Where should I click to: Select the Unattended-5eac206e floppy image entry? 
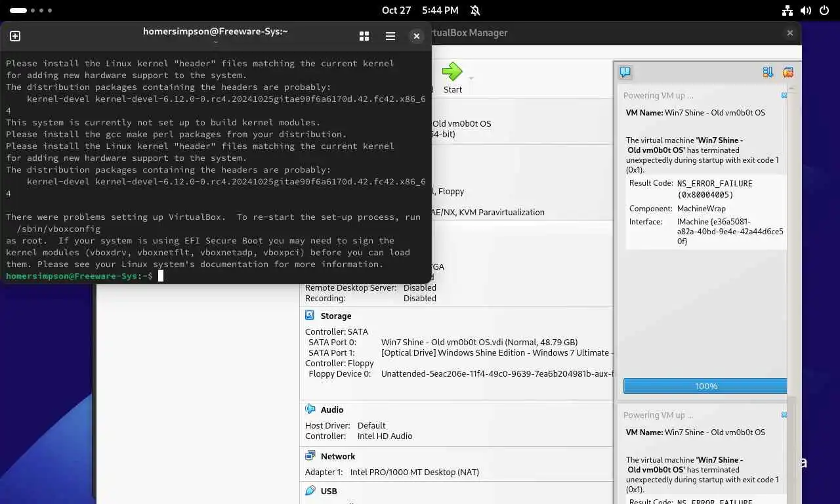pos(497,374)
